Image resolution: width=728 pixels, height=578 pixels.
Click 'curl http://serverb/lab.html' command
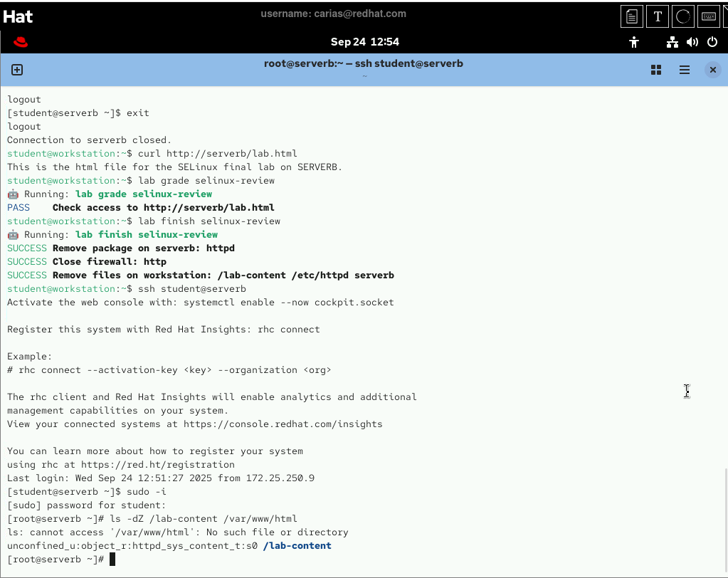[x=217, y=154]
